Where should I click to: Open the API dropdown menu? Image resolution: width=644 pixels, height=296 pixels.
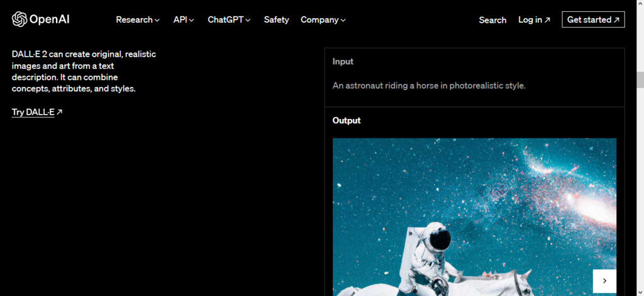click(x=184, y=20)
